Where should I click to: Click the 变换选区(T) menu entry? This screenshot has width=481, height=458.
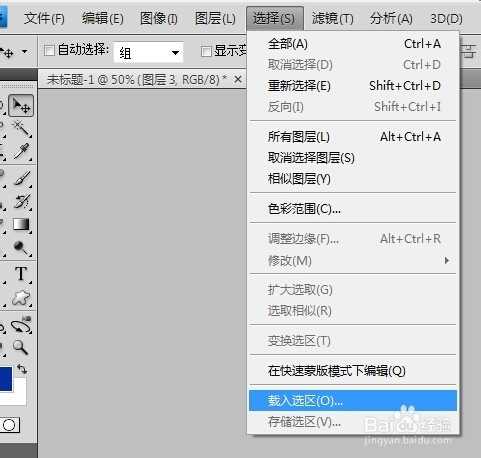353,341
